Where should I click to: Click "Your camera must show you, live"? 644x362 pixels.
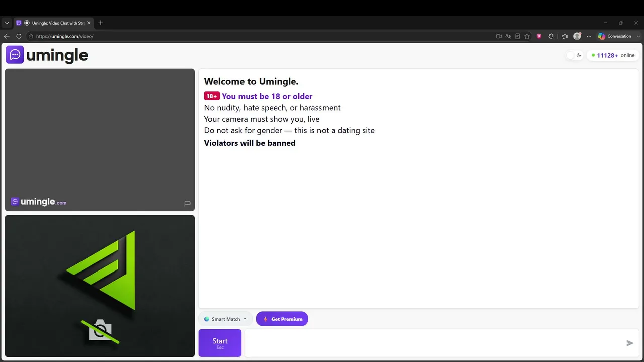(262, 119)
